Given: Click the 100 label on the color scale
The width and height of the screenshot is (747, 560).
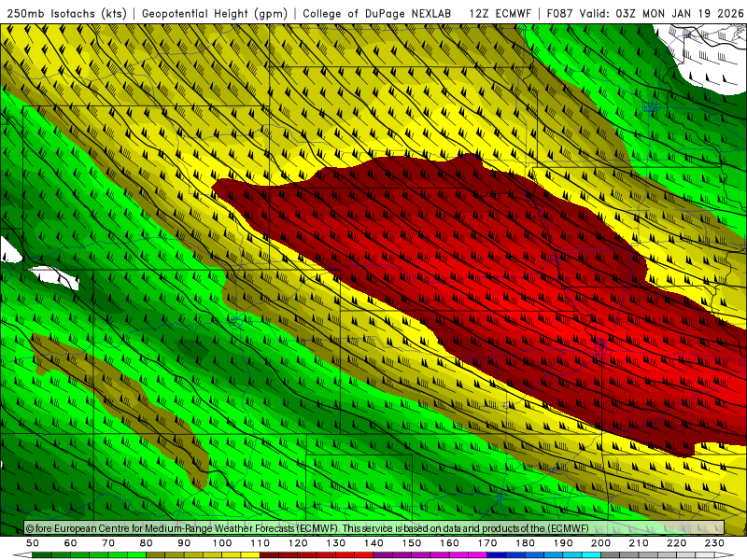Looking at the screenshot, I should (222, 543).
